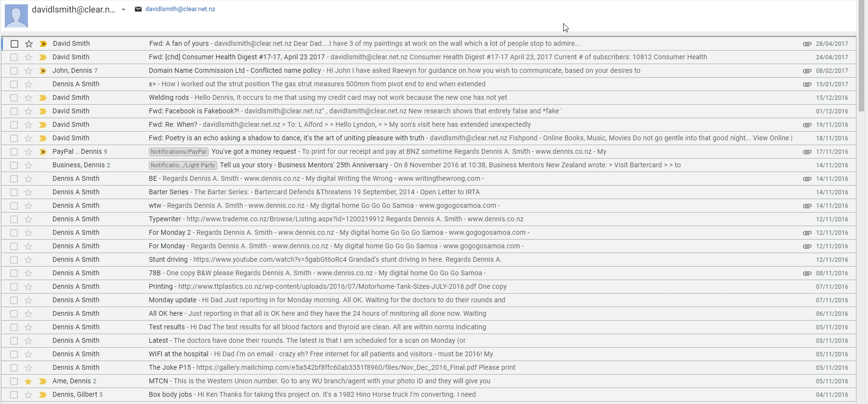
Task: Click contact name davidlsmith@clear.n... heading
Action: pyautogui.click(x=74, y=10)
